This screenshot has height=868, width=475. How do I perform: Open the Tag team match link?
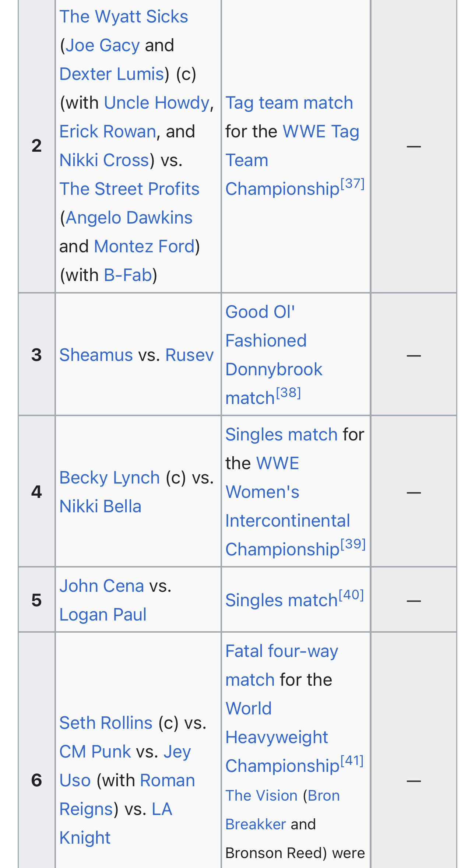coord(289,103)
